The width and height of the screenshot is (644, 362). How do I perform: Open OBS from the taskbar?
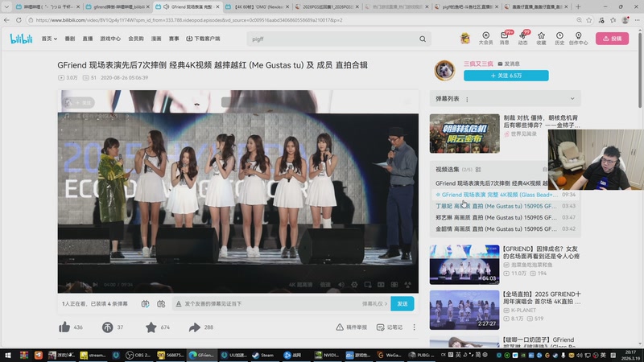point(138,355)
